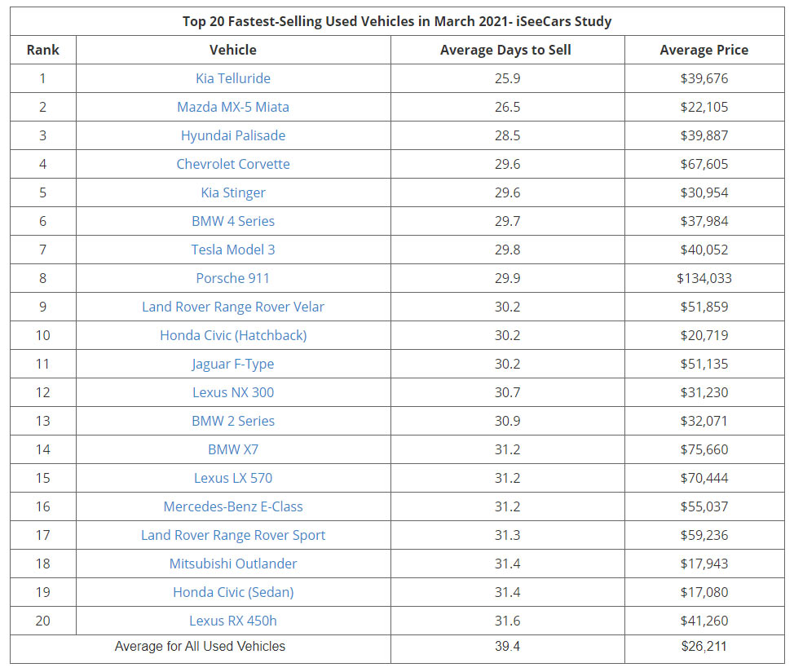Screen dimensions: 794x672
Task: Open the Lexus NX 300 link
Action: tap(233, 392)
